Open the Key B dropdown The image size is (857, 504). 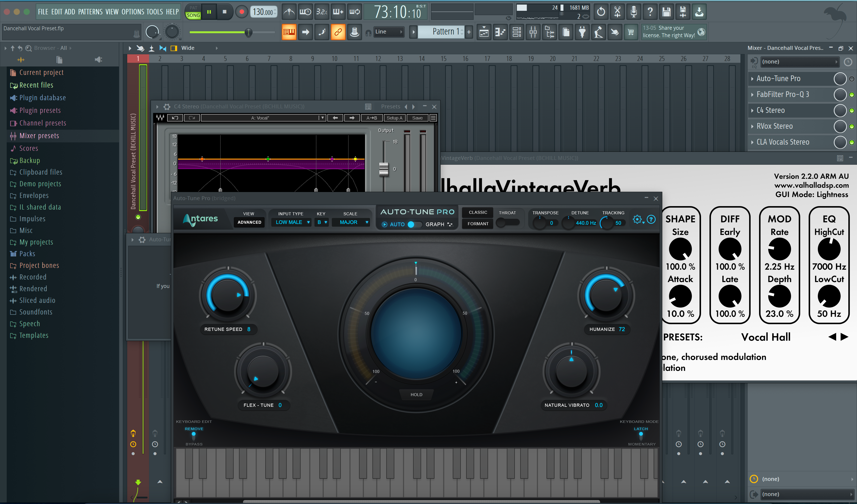[322, 222]
